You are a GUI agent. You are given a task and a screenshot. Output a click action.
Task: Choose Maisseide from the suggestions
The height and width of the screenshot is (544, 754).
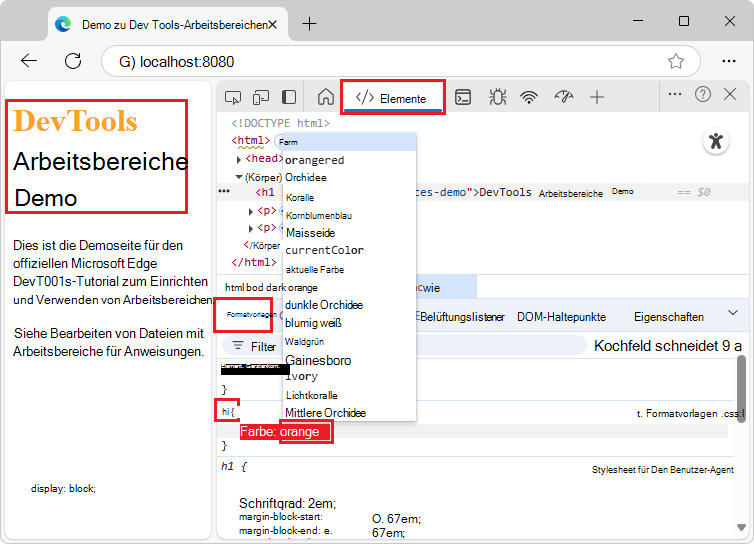coord(349,233)
